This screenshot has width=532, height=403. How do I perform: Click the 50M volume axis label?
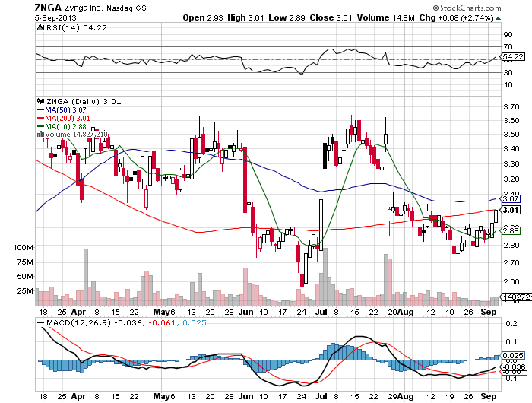click(x=25, y=277)
